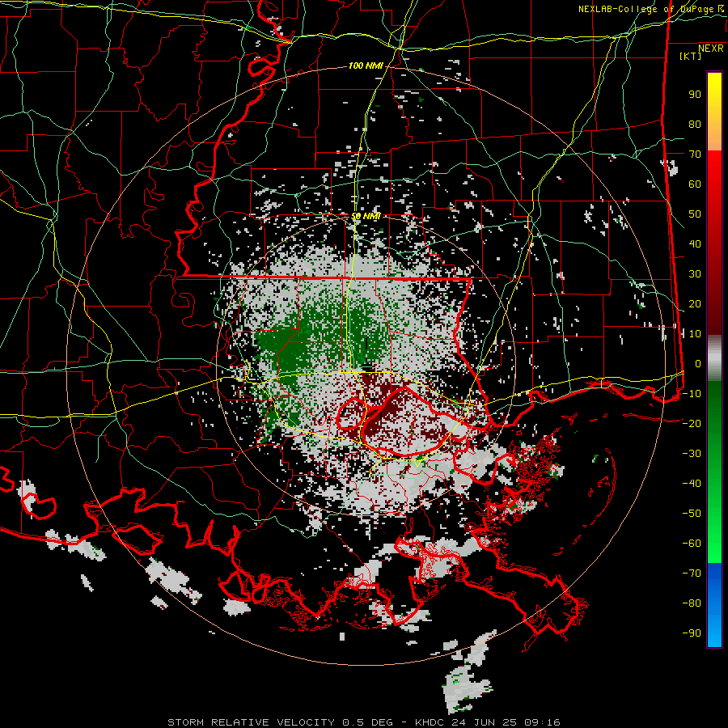Click the gray zero-velocity segment of the color bar
This screenshot has height=728, width=728.
point(714,358)
